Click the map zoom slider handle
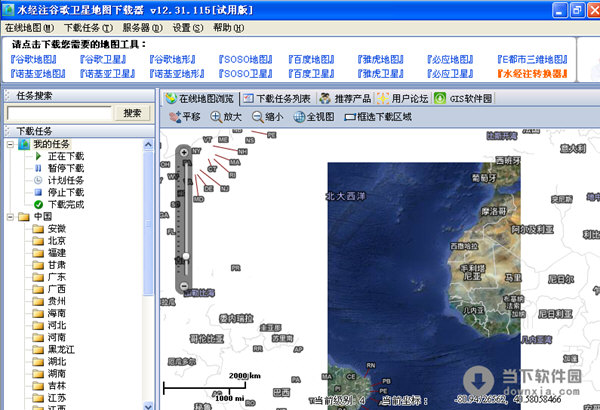 [186, 256]
